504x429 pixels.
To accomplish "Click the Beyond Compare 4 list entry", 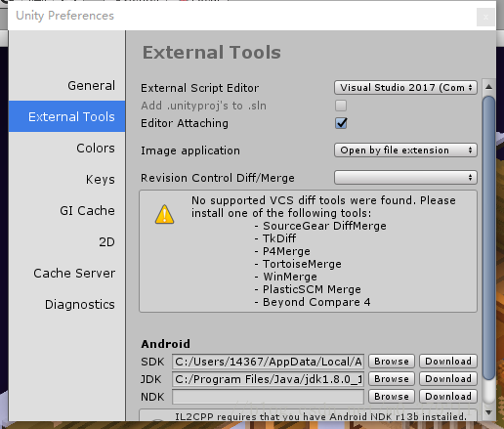I will pyautogui.click(x=316, y=302).
